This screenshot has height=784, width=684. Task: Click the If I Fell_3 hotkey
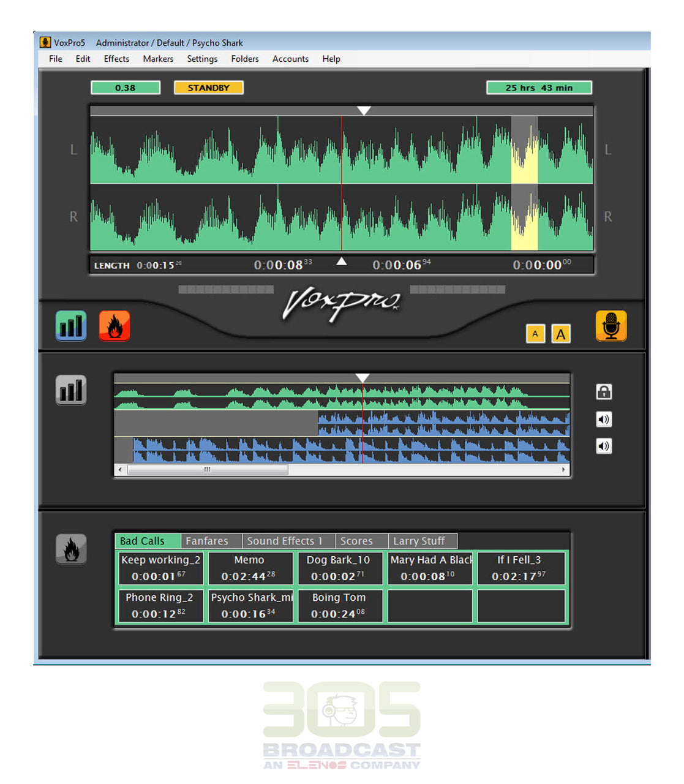[521, 568]
